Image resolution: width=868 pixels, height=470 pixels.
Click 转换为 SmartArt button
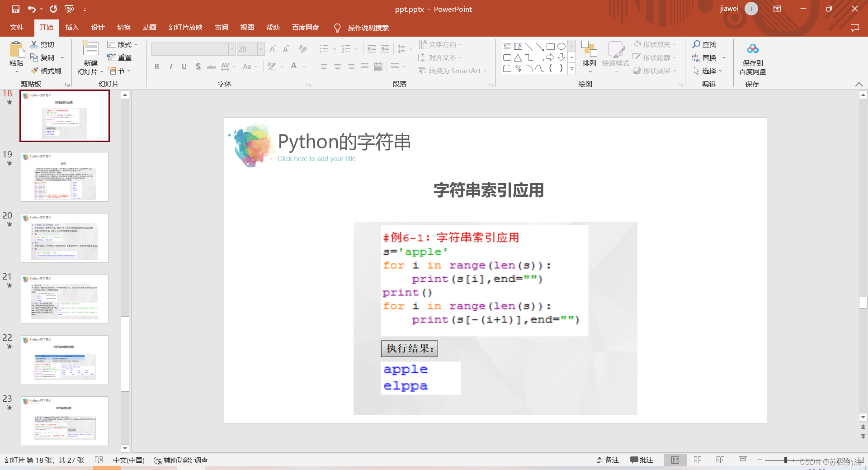click(x=453, y=71)
